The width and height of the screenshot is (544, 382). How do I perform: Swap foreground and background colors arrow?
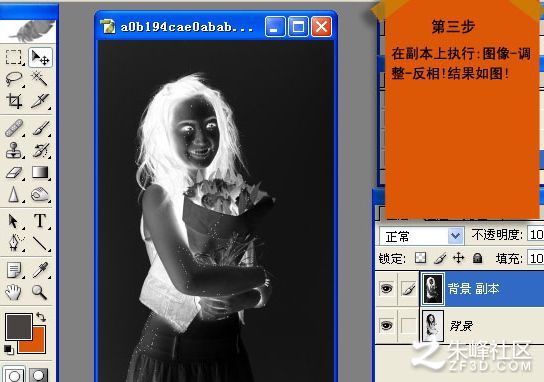pos(41,317)
